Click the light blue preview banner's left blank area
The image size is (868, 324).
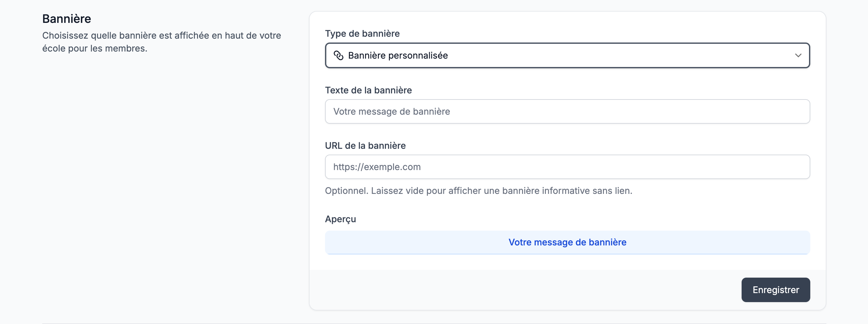(x=414, y=242)
